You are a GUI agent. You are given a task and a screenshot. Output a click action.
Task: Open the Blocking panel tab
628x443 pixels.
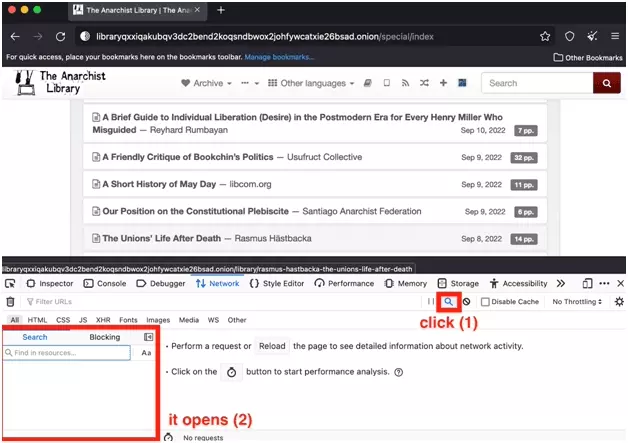[104, 337]
